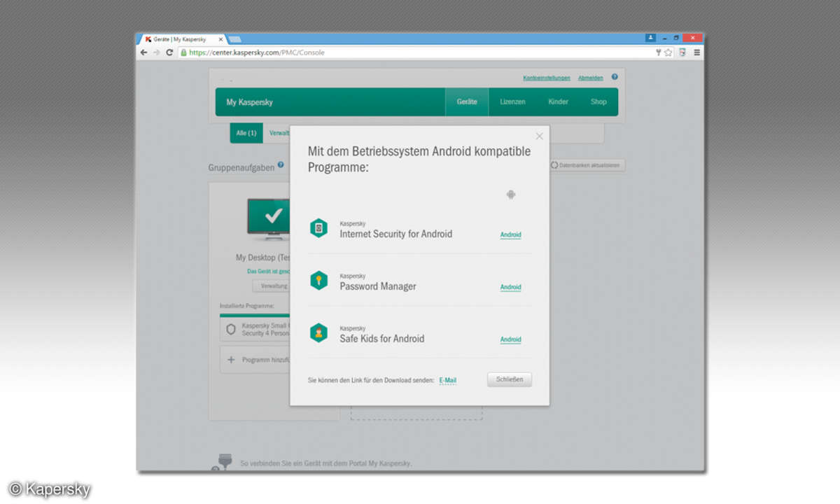Open the Chrome user profile button
This screenshot has width=840, height=504.
(x=650, y=38)
